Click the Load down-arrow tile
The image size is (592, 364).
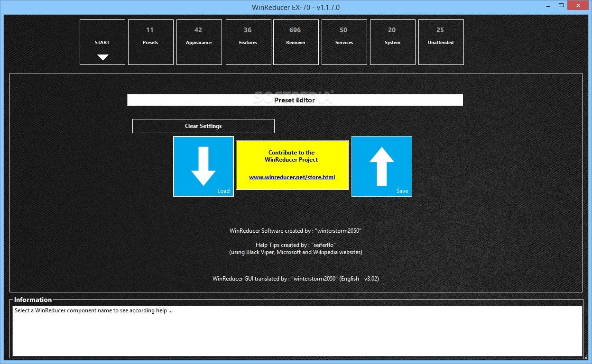[203, 166]
